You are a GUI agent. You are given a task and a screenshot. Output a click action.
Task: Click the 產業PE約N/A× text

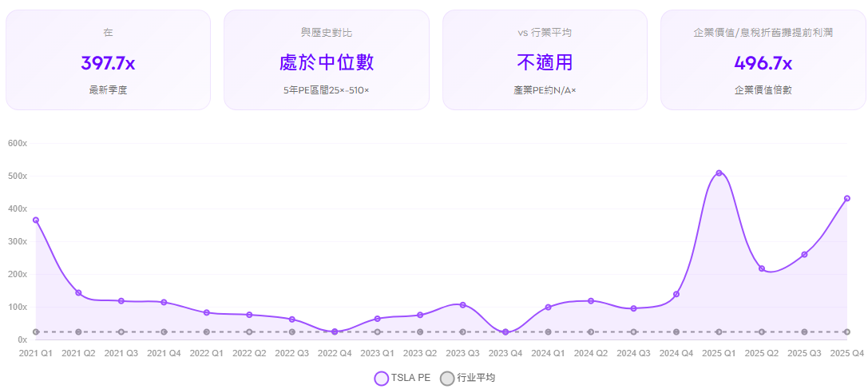click(x=545, y=89)
